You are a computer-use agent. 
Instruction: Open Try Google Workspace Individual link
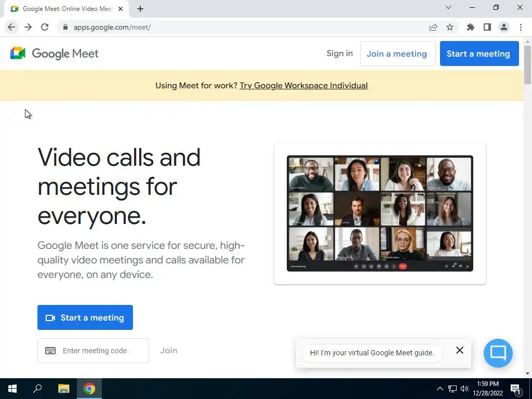tap(303, 86)
